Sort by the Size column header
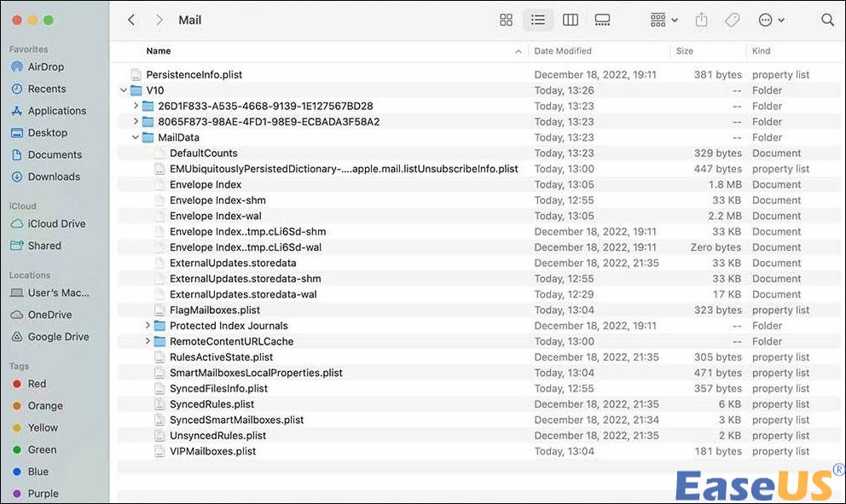This screenshot has width=846, height=504. click(x=685, y=51)
